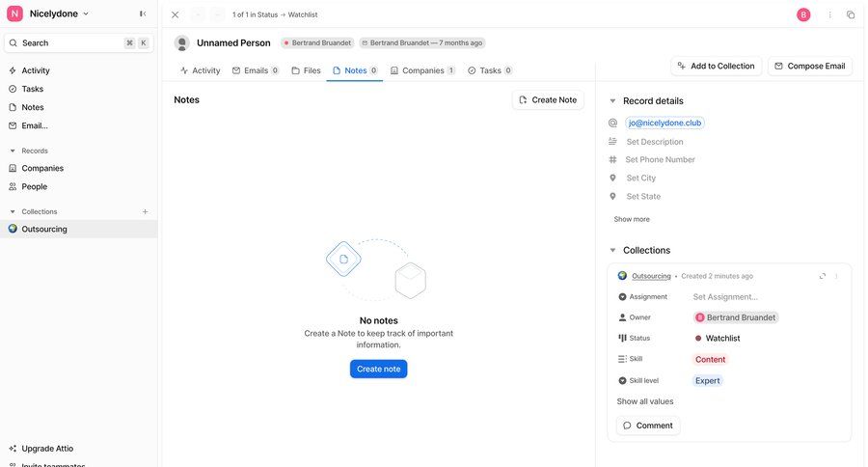Image resolution: width=868 pixels, height=467 pixels.
Task: Open the Outsourcing collection link in card
Action: pos(651,276)
